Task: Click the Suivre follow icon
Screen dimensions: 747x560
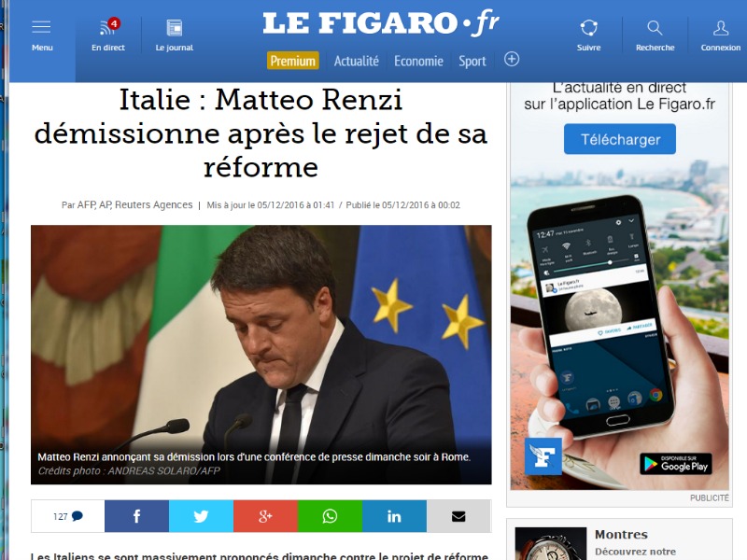Action: (589, 28)
